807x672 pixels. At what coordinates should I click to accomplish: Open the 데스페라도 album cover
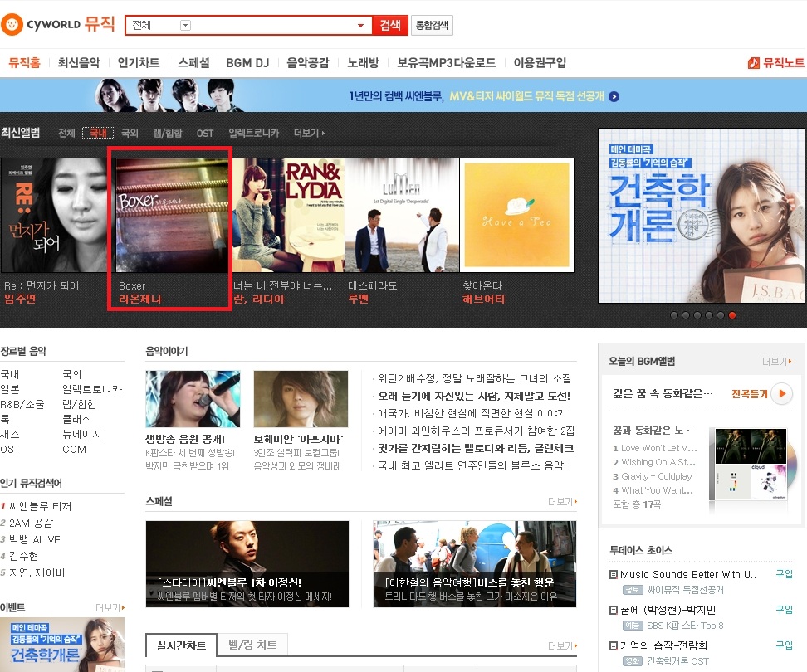tap(402, 216)
